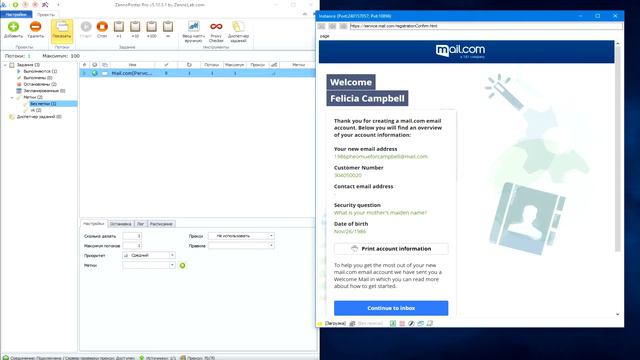Image resolution: width=640 pixels, height=360 pixels.
Task: Click the back navigation button in Instance window
Action: click(322, 26)
